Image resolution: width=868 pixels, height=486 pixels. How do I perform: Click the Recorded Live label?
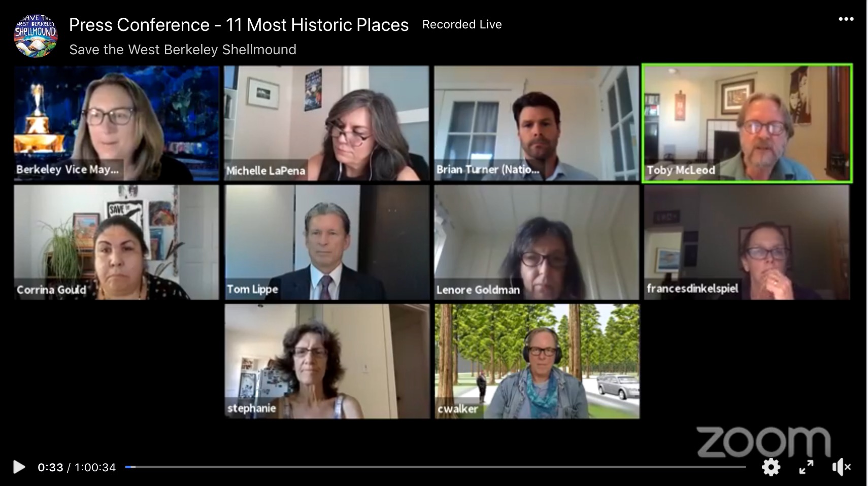462,24
